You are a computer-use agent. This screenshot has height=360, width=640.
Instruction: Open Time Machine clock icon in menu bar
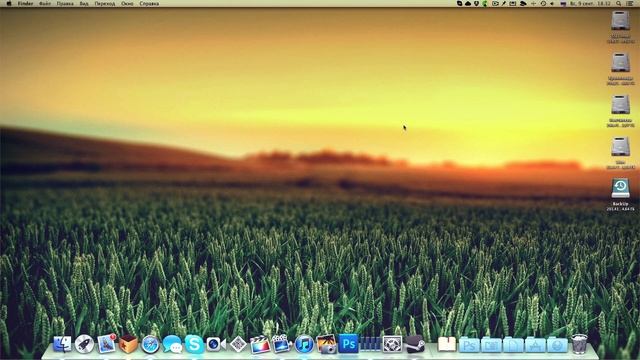point(543,3)
